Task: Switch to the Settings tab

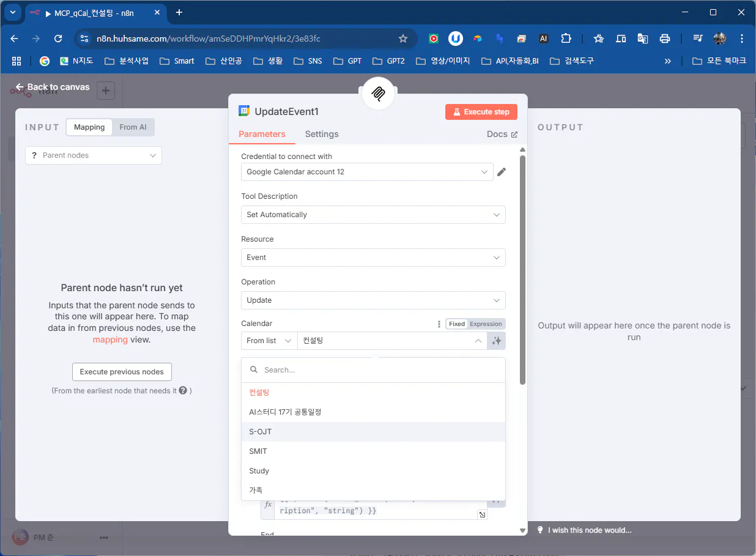Action: point(322,134)
